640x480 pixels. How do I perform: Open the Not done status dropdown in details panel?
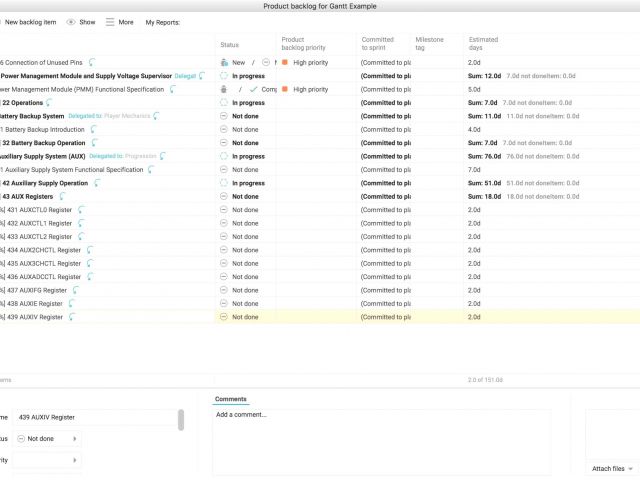pos(45,438)
